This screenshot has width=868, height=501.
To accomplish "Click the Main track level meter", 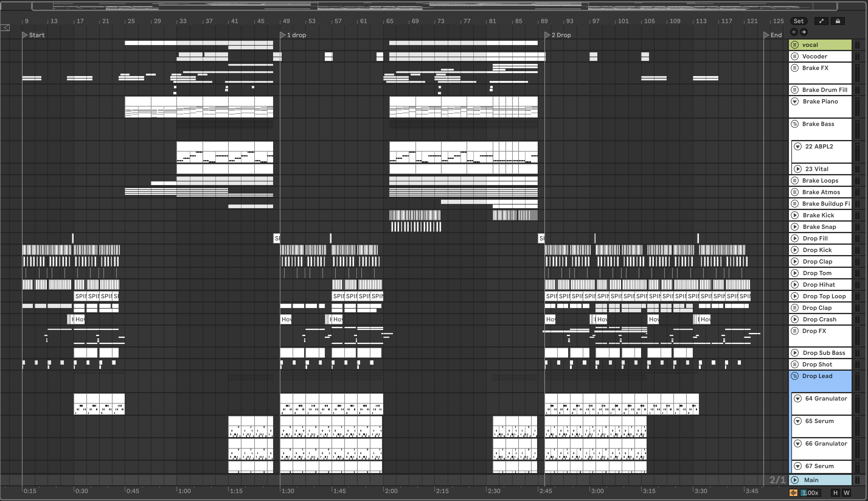I will point(857,480).
